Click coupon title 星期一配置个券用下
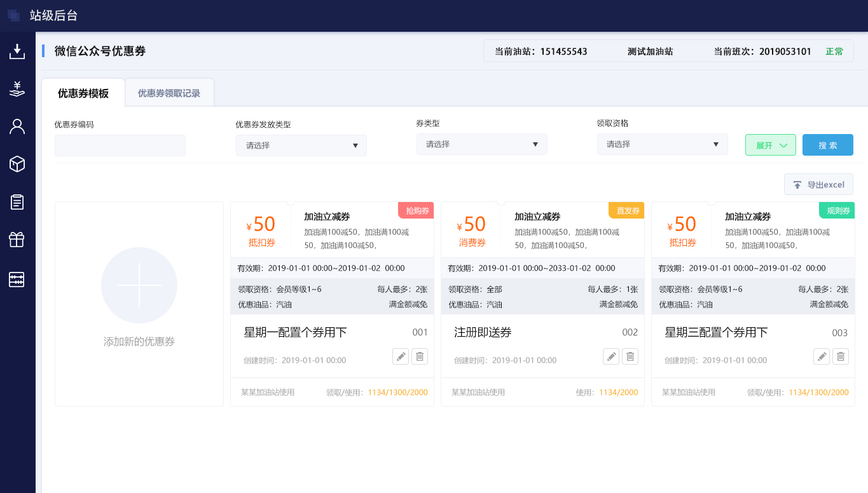 pos(295,332)
